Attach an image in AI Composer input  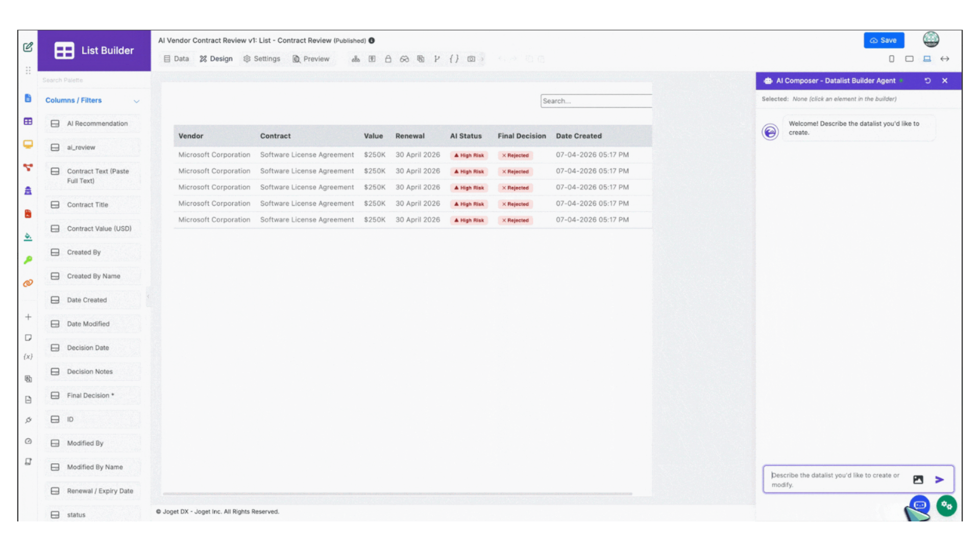918,480
